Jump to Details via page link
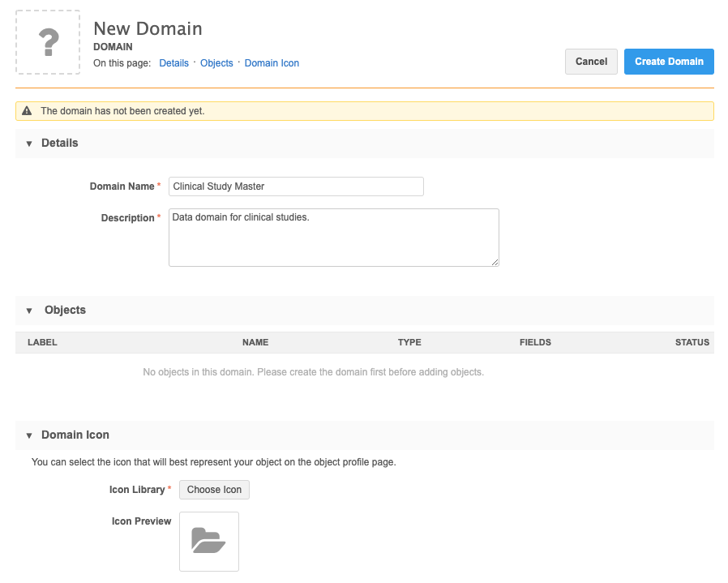Screen dimensions: 728x583 coord(173,63)
